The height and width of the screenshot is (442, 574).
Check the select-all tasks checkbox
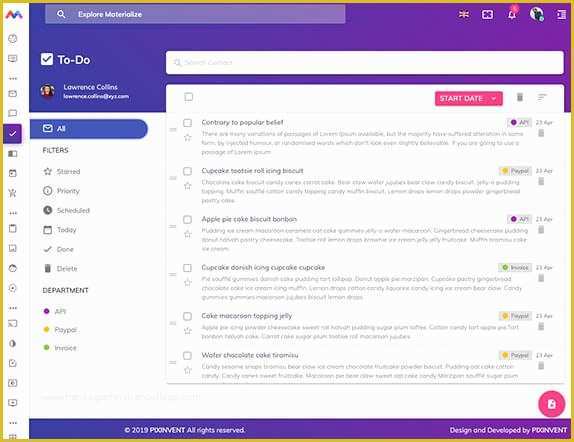tap(189, 97)
